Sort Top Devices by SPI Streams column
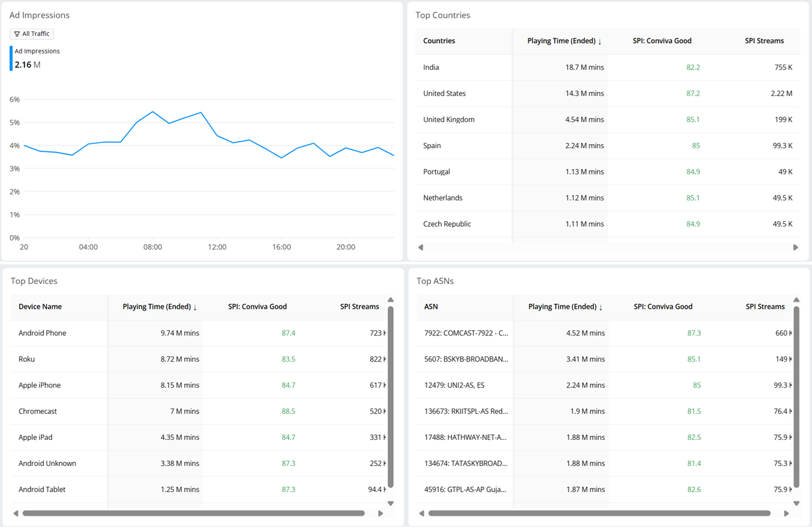812x530 pixels. point(359,307)
